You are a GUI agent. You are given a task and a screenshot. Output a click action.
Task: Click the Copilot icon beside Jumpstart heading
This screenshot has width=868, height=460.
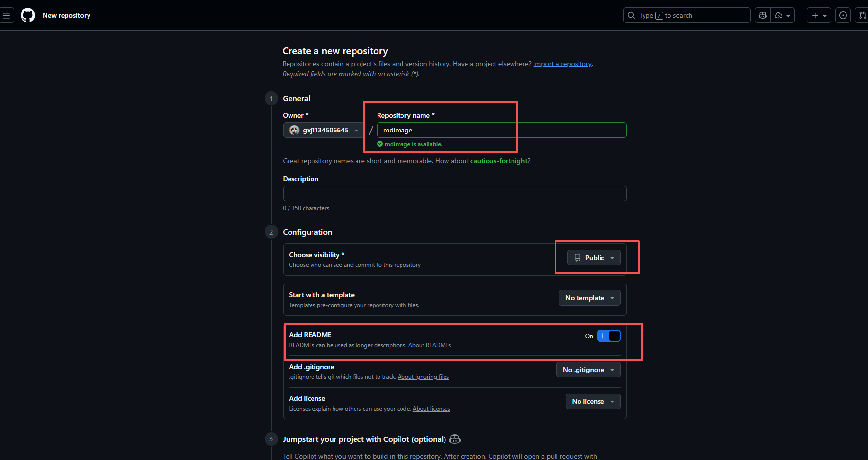[x=455, y=439]
